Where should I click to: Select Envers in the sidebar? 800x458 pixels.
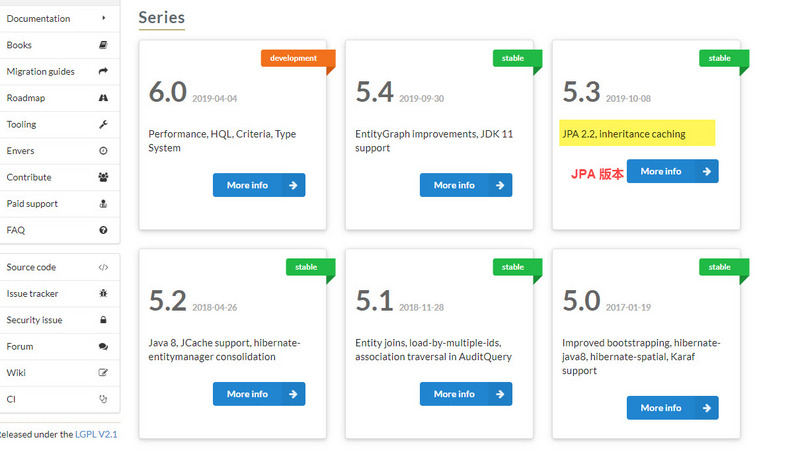60,151
